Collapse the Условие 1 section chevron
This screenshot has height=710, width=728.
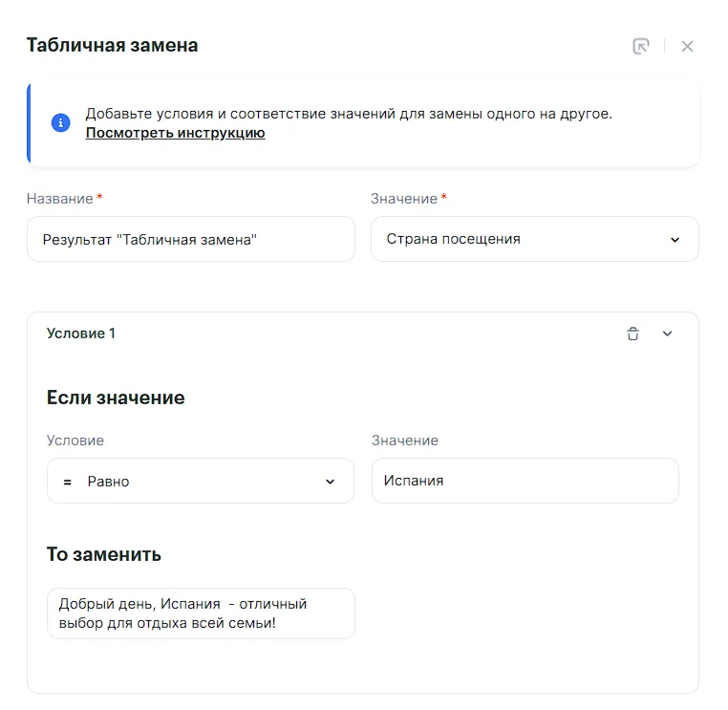pos(668,333)
